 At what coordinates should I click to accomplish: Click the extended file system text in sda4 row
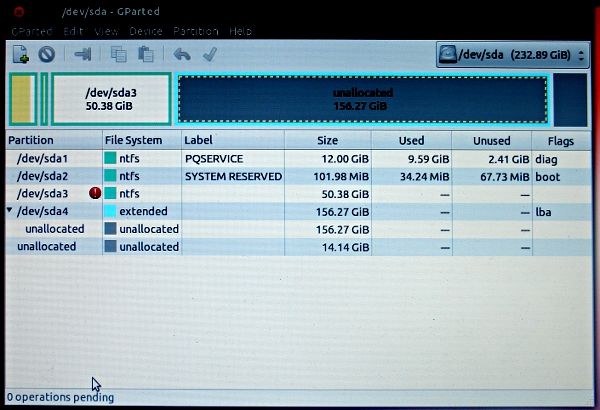coord(143,211)
